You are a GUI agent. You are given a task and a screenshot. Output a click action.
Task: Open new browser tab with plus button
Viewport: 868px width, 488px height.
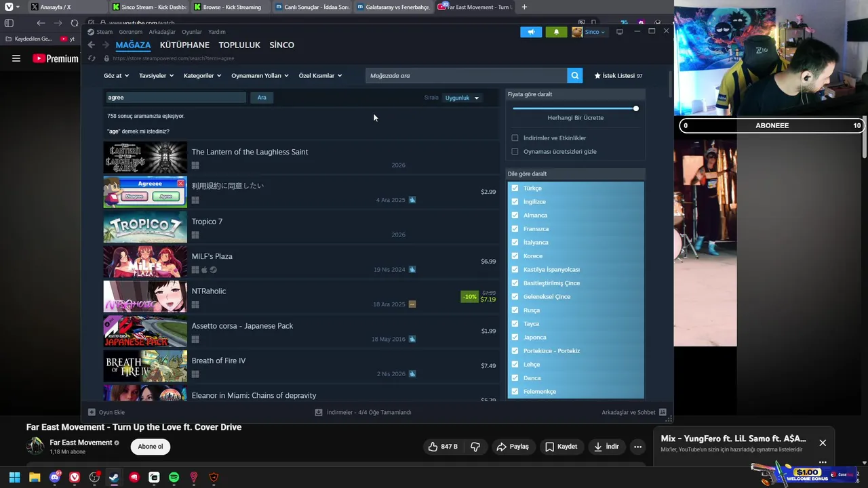point(524,7)
